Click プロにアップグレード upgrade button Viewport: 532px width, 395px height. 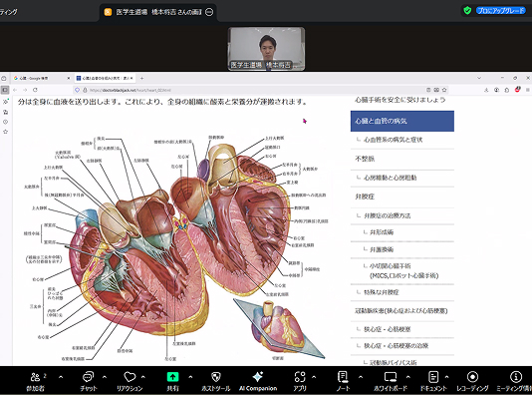point(501,11)
